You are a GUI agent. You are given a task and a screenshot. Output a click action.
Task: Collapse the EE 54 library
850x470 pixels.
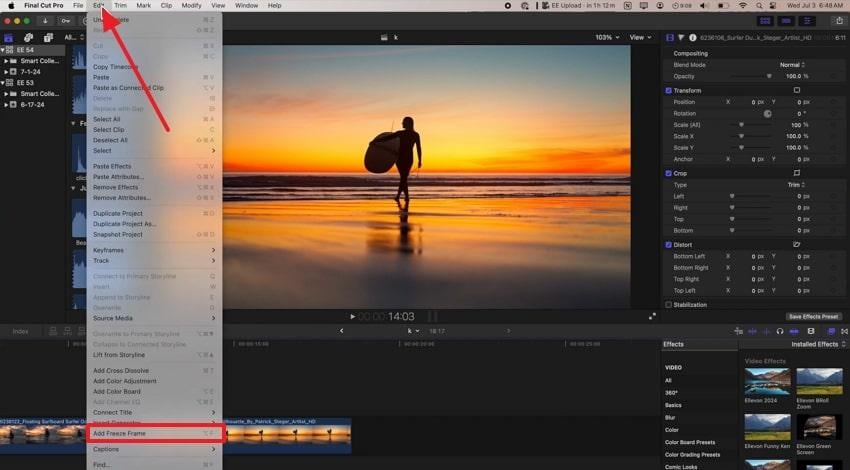[x=3, y=50]
